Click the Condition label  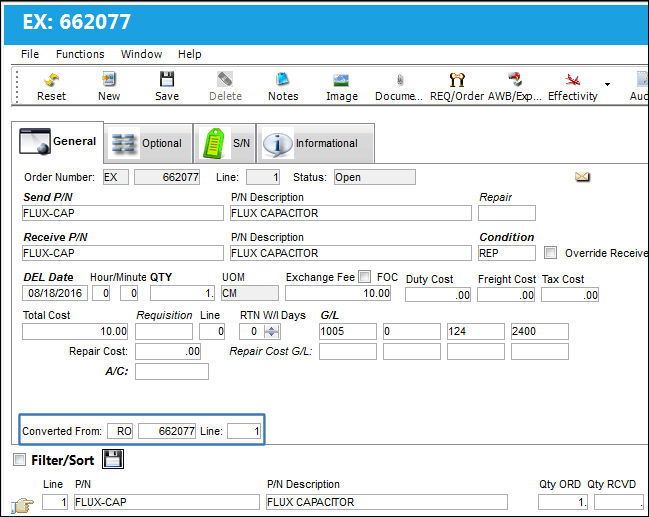(507, 237)
